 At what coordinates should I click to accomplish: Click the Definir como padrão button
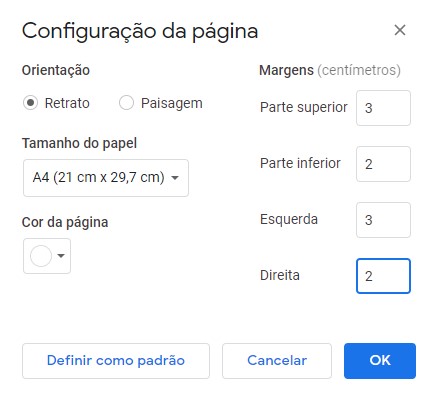(116, 361)
